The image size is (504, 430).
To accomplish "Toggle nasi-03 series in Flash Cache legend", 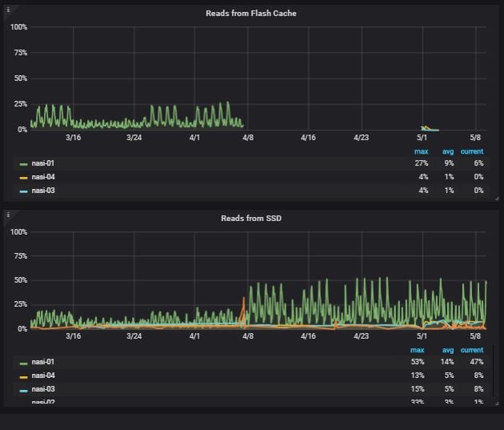I will [43, 191].
